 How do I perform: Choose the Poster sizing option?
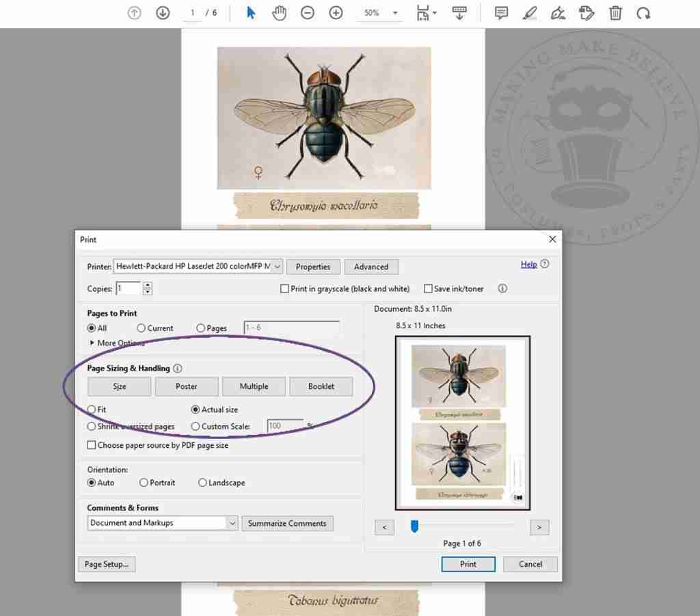186,386
